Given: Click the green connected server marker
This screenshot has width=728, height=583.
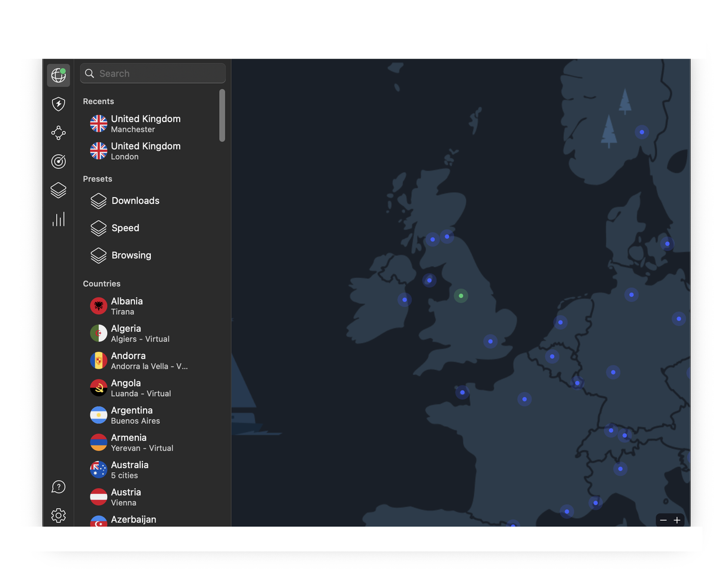Looking at the screenshot, I should (x=460, y=295).
